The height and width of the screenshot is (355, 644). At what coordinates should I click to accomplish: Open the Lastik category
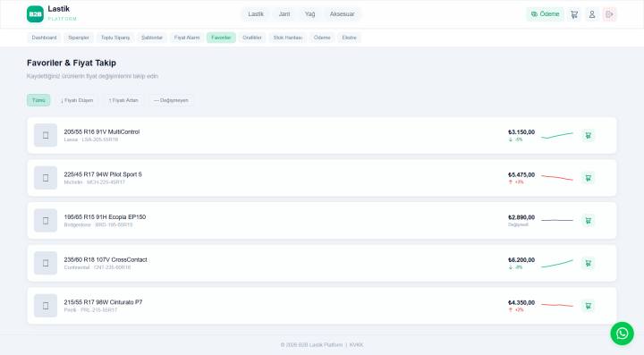click(256, 14)
